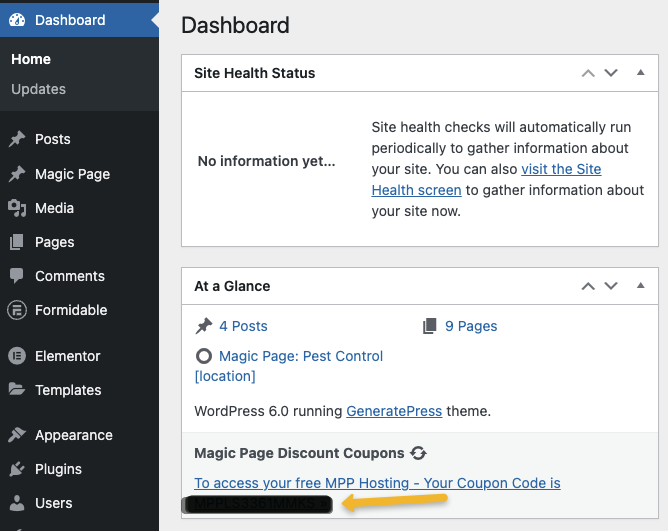
Task: Open Media library menu
Action: click(x=54, y=208)
